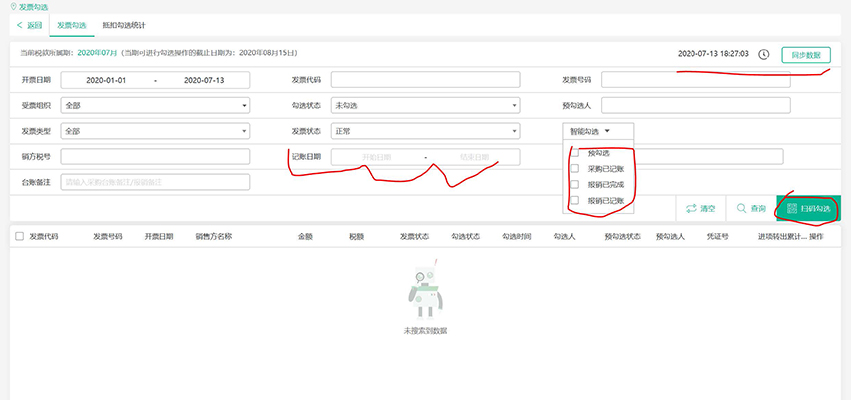Click the 销方税号 input field
This screenshot has width=851, height=400.
(155, 156)
